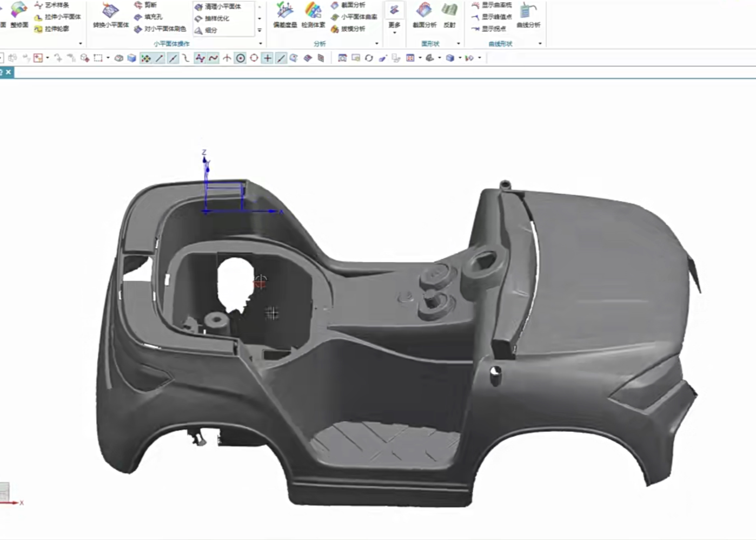
Task: Toggle the Quadrant Point snap option
Action: tap(254, 58)
